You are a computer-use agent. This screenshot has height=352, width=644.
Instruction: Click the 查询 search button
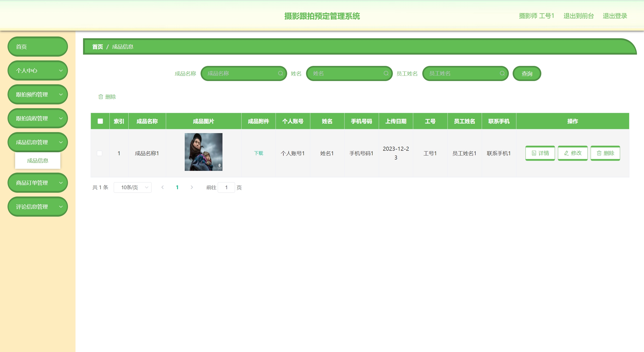point(527,73)
